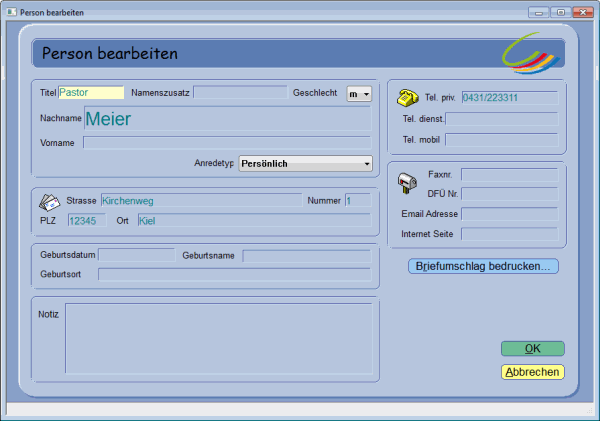
Task: Click the PLZ field showing 12345
Action: click(x=87, y=221)
